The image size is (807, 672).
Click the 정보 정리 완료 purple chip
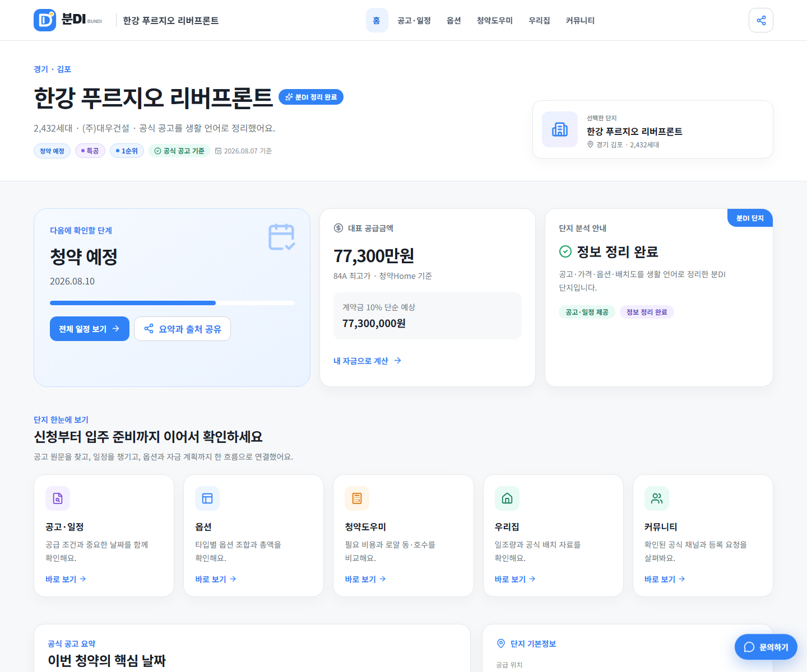point(647,312)
